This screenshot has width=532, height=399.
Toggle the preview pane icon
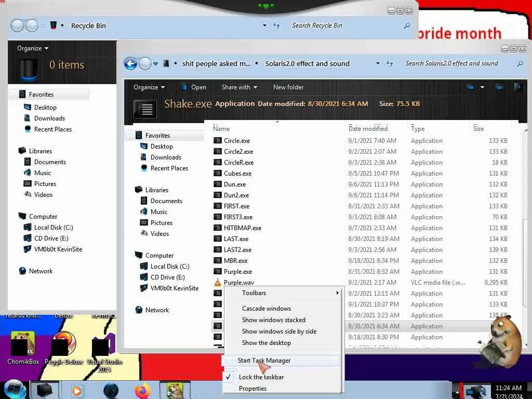(499, 87)
